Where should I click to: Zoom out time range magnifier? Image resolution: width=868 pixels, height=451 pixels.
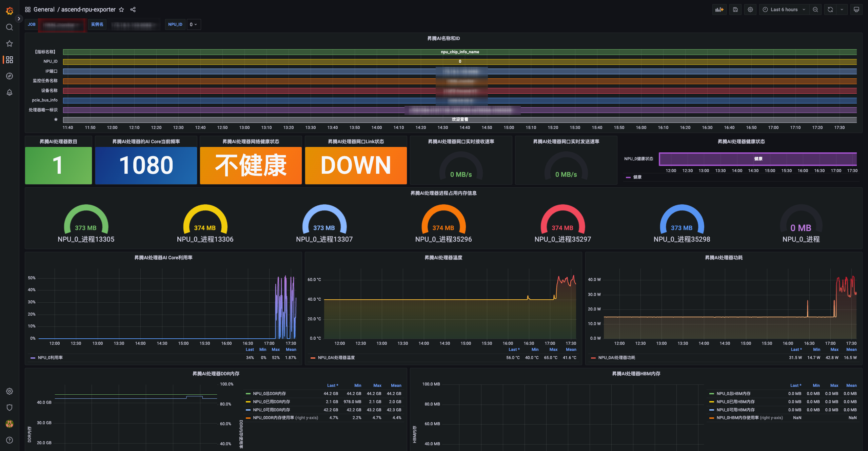[815, 10]
